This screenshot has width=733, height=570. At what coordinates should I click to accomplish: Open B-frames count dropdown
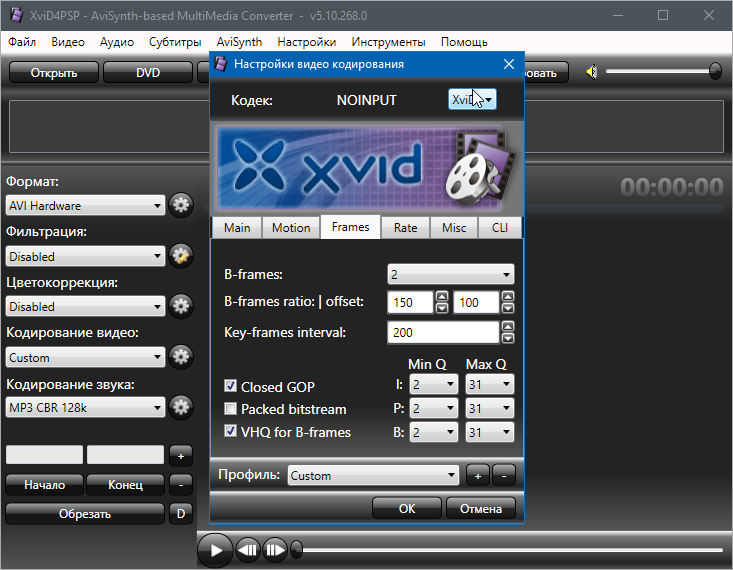[x=451, y=274]
